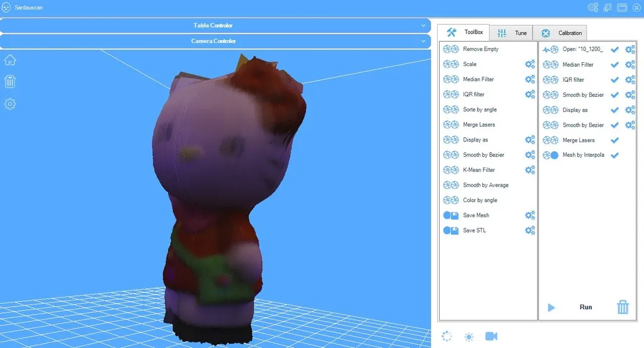
Task: Click the Run button label
Action: 586,307
